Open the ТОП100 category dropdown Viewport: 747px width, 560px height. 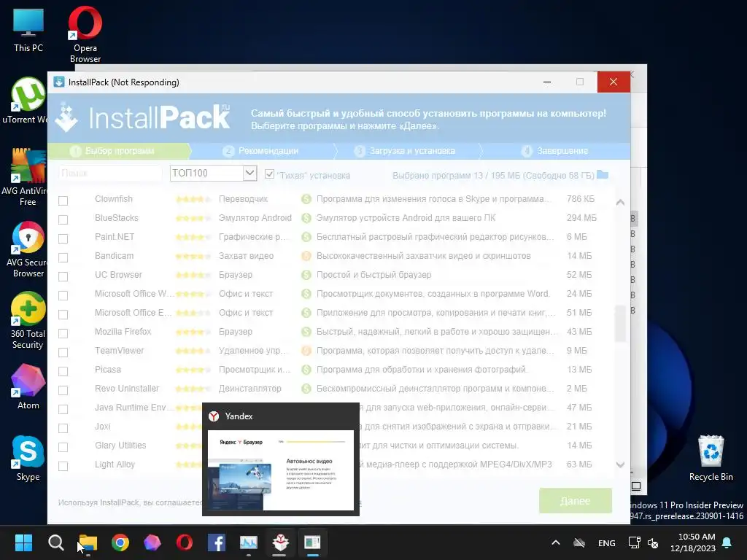214,173
